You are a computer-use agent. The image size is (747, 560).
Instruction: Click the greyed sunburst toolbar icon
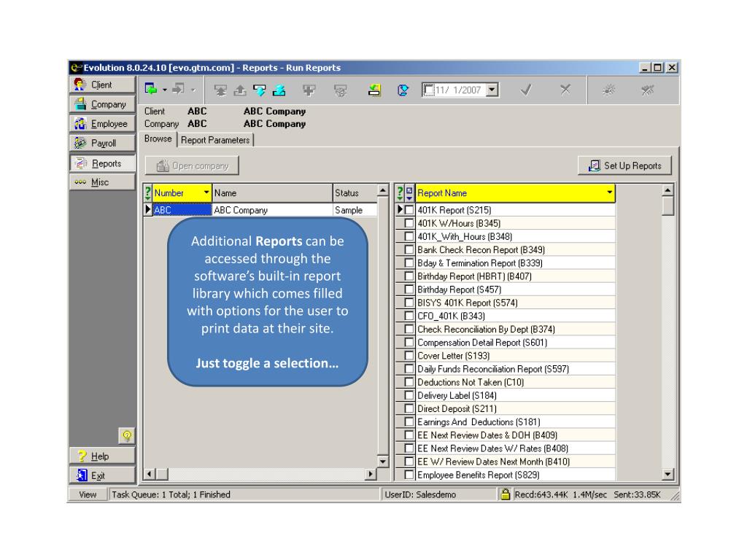coord(608,90)
